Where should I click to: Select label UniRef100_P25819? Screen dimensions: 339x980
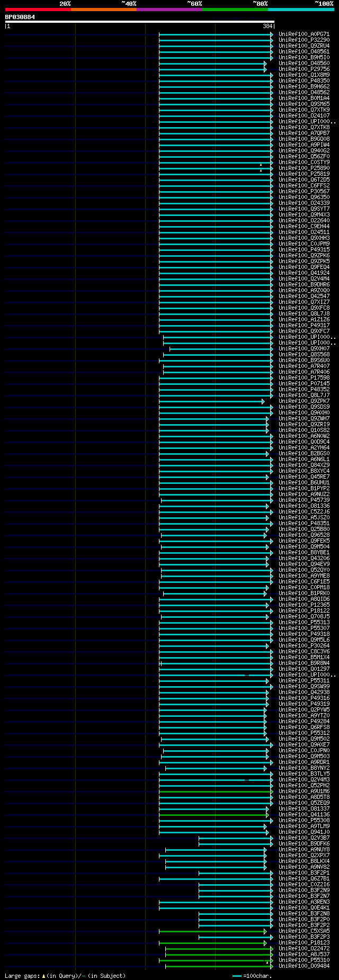coord(304,174)
